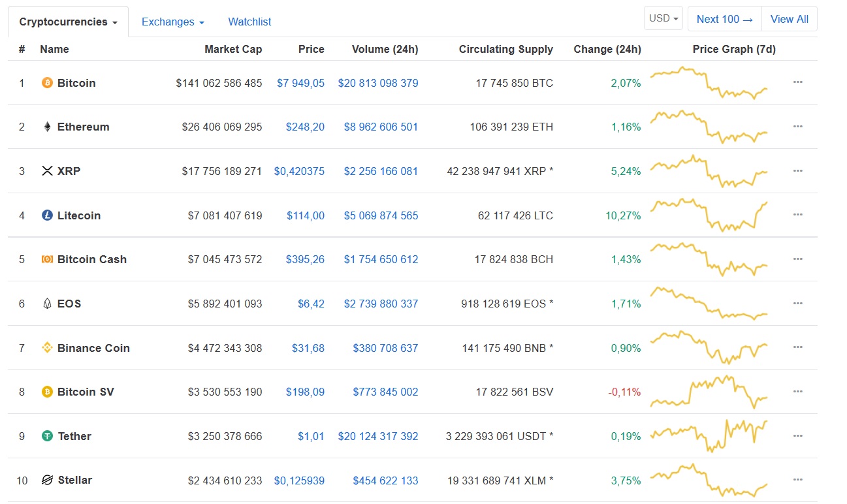Open the more options for Bitcoin SV row
847x504 pixels.
pyautogui.click(x=797, y=391)
